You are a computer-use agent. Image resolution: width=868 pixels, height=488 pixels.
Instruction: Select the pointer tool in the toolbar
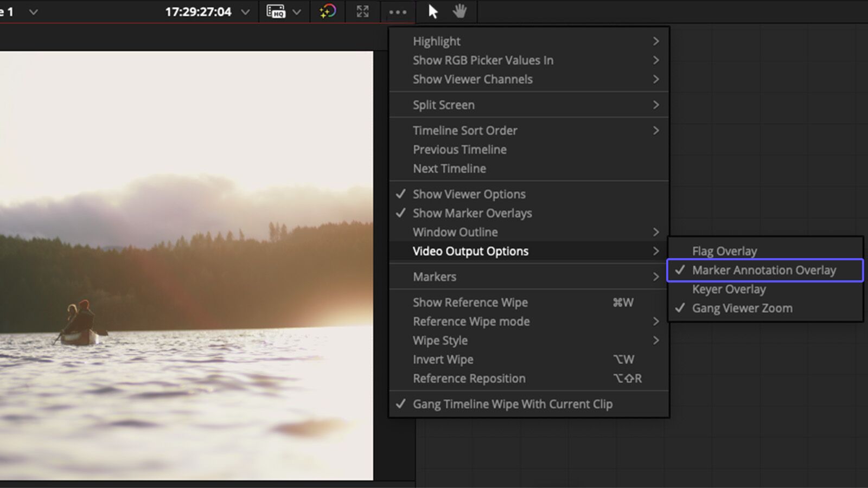point(431,11)
